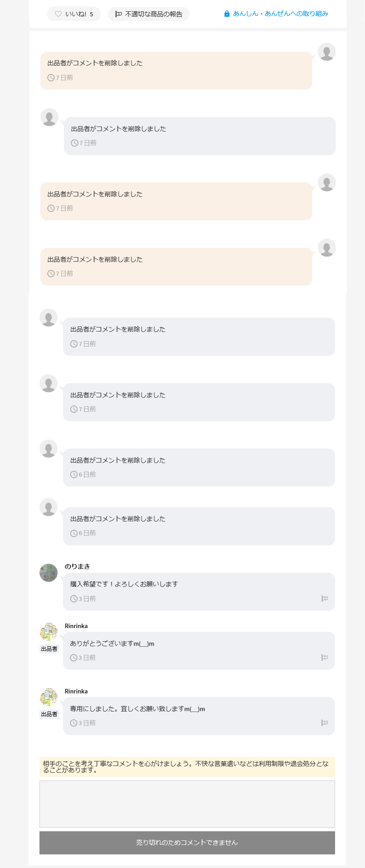Click clock icon on 購入希望です comment
This screenshot has height=868, width=365.
(x=74, y=599)
